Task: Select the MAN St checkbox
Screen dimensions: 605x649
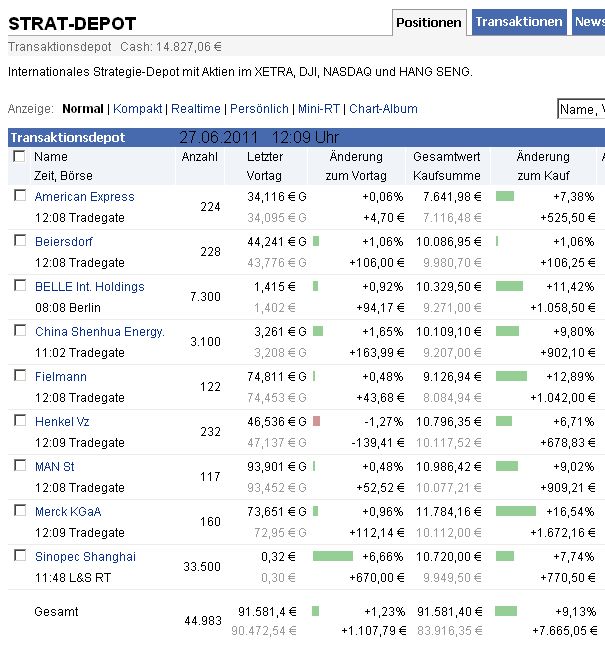Action: point(20,466)
